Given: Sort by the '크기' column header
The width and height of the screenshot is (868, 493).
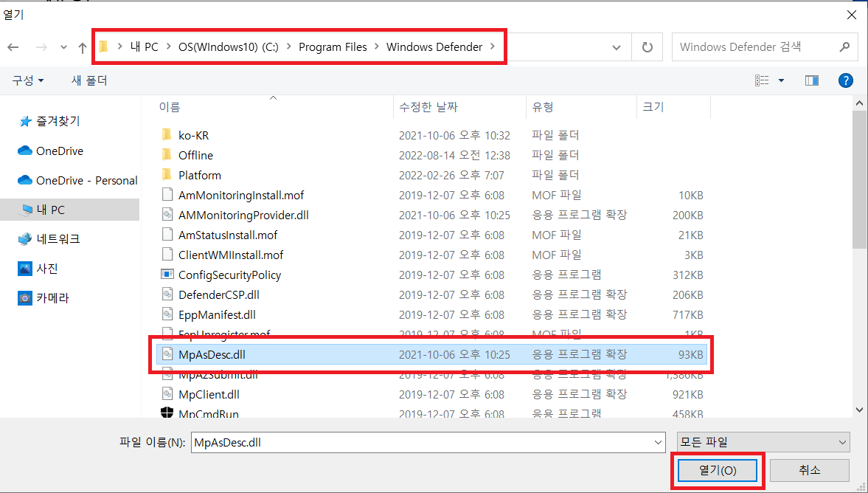Looking at the screenshot, I should click(x=653, y=107).
